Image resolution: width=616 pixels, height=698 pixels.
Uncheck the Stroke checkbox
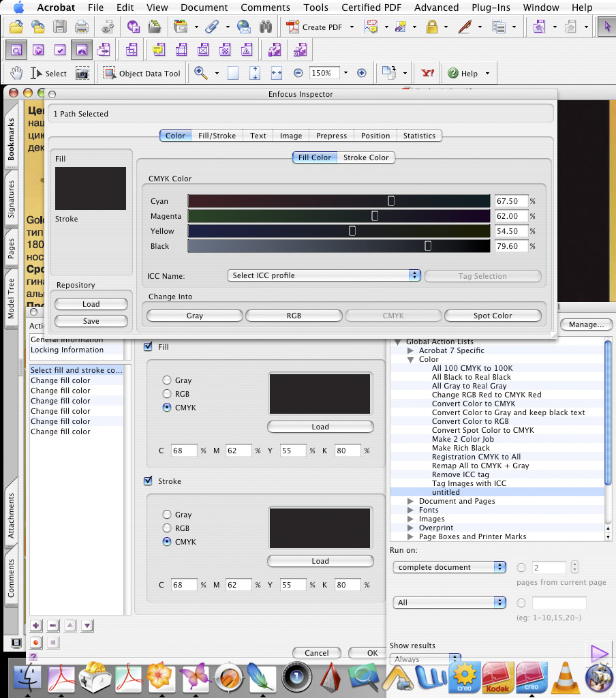[x=149, y=481]
